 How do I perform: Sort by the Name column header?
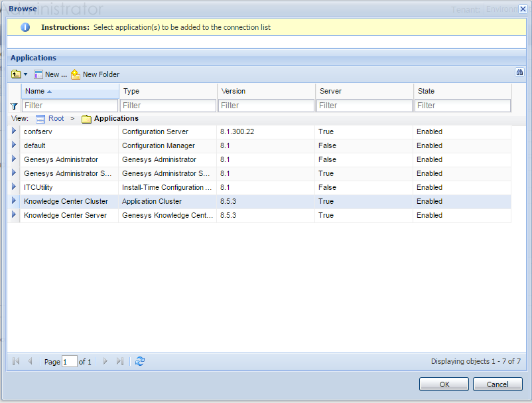tap(70, 91)
